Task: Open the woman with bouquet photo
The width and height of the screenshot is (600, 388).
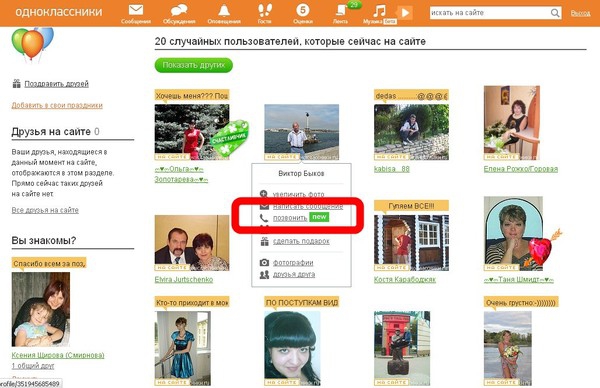Action: coord(507,348)
